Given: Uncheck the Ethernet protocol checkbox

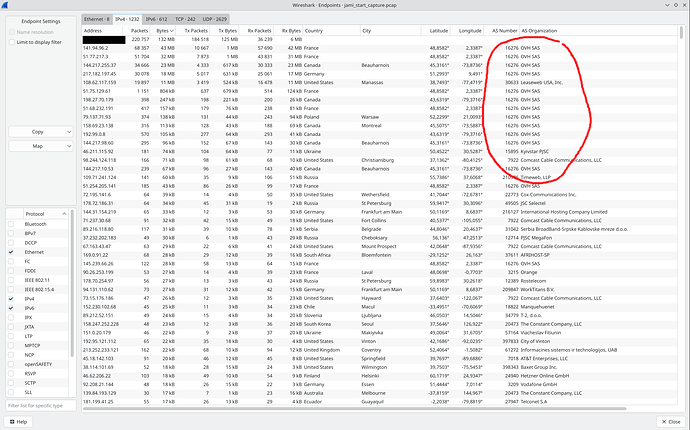Looking at the screenshot, I should click(x=11, y=252).
